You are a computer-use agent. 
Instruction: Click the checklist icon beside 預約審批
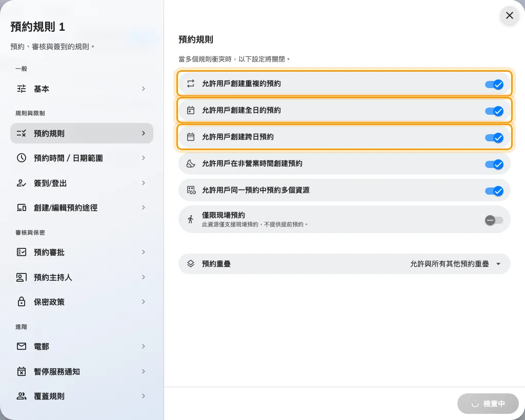pyautogui.click(x=22, y=252)
